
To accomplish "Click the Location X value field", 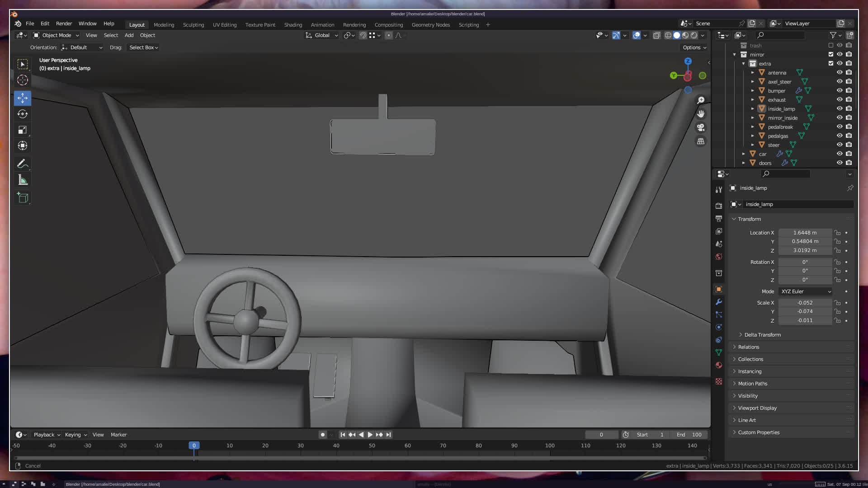I will 805,233.
